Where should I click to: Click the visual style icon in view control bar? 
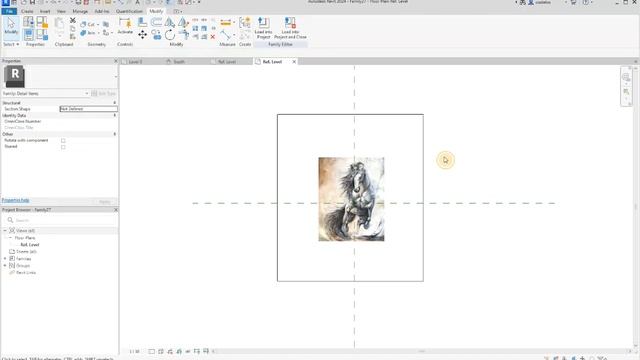coord(161,351)
